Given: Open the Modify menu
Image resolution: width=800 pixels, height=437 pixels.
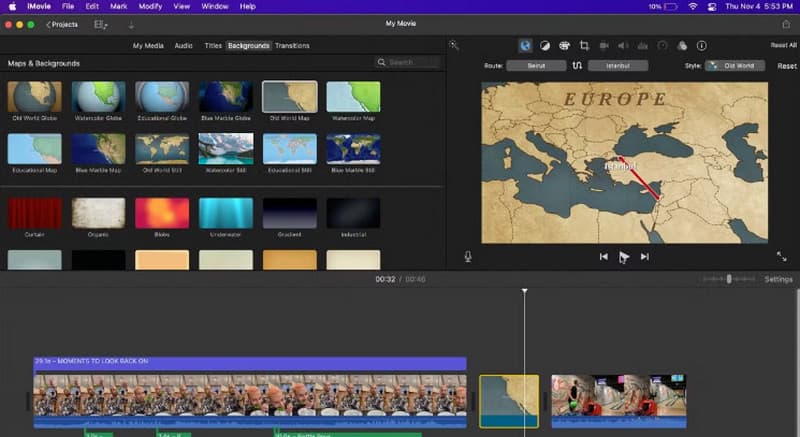Looking at the screenshot, I should click(x=150, y=7).
